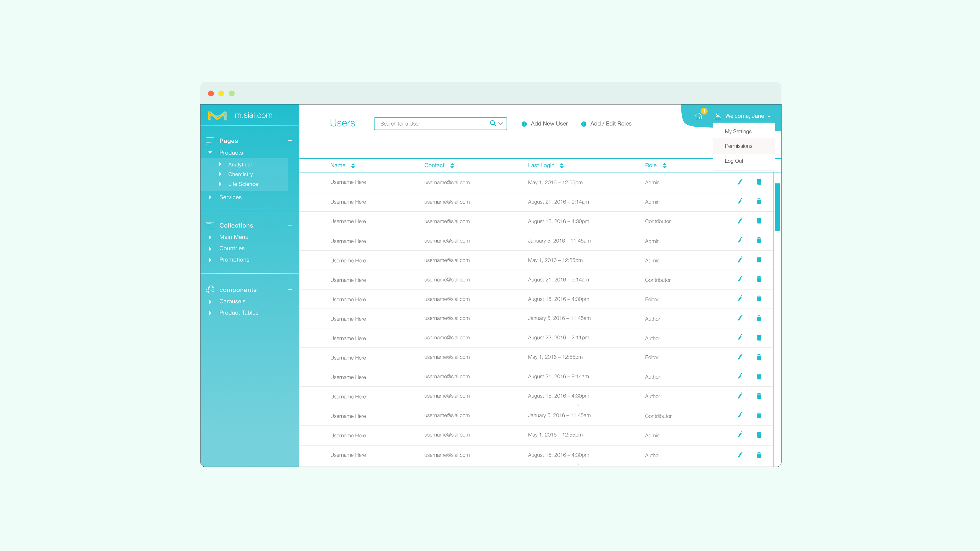Edit the Contriibutor row dated January 5, 2016

point(740,415)
